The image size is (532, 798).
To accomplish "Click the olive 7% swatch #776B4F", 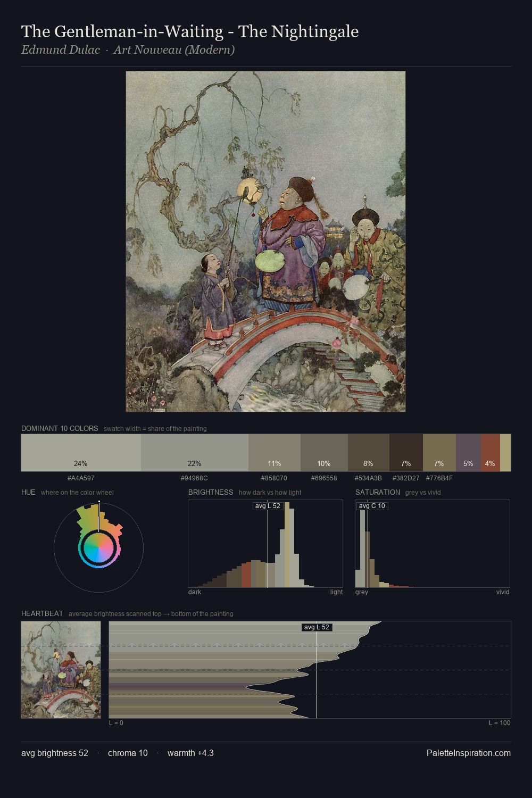I will click(439, 453).
